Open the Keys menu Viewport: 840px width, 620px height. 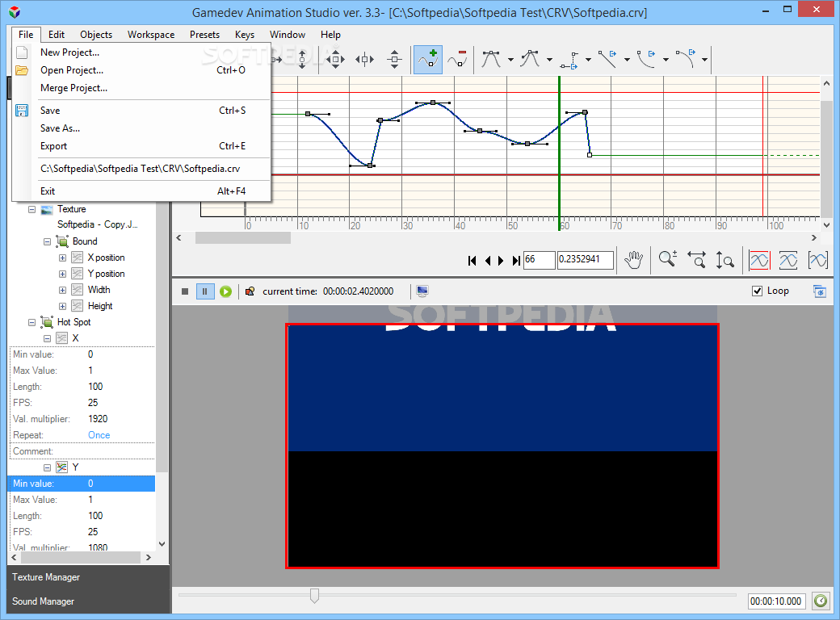244,34
